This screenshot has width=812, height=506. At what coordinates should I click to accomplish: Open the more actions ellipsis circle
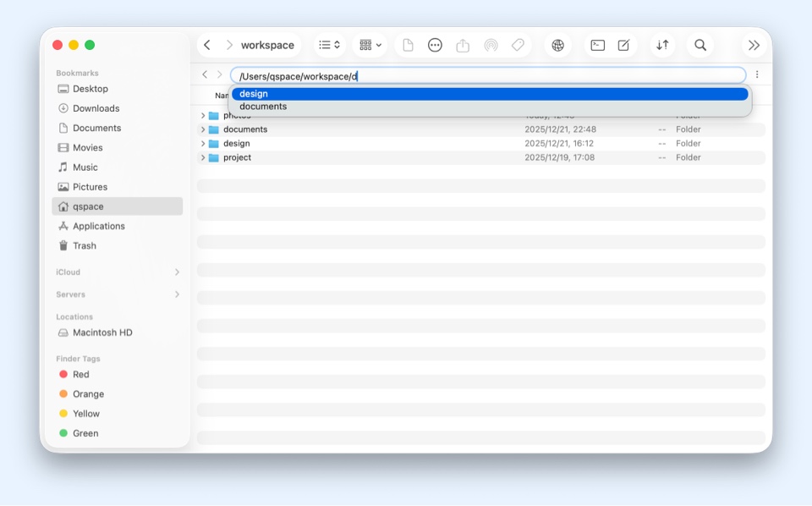click(435, 46)
